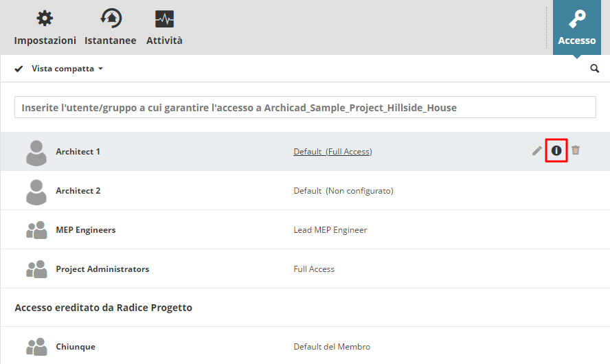Open the Impostazioni gear icon
The width and height of the screenshot is (610, 364).
tap(45, 19)
